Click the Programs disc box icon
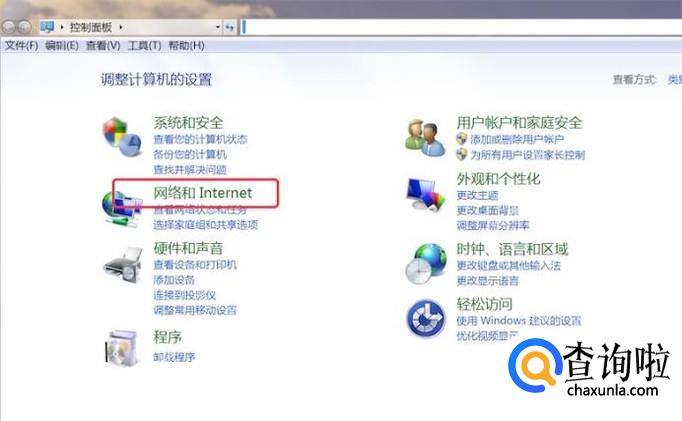The image size is (682, 421). tap(121, 348)
